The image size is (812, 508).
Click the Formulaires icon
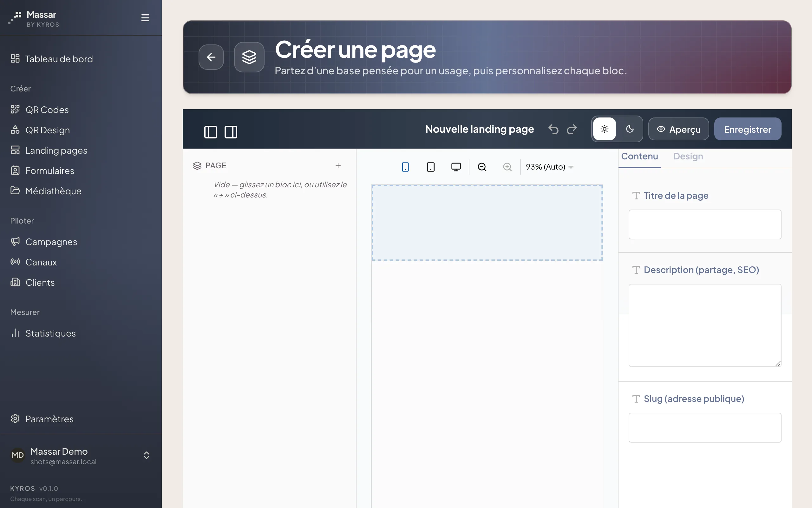pyautogui.click(x=15, y=170)
